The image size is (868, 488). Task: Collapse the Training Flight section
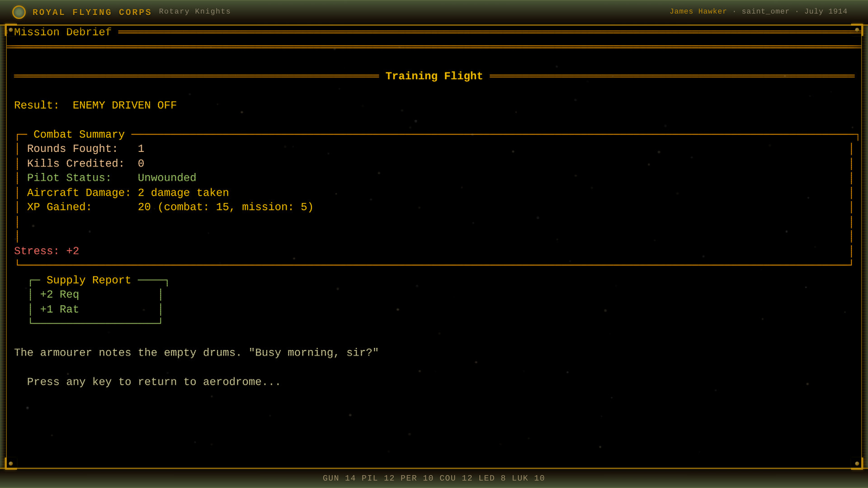tap(434, 76)
